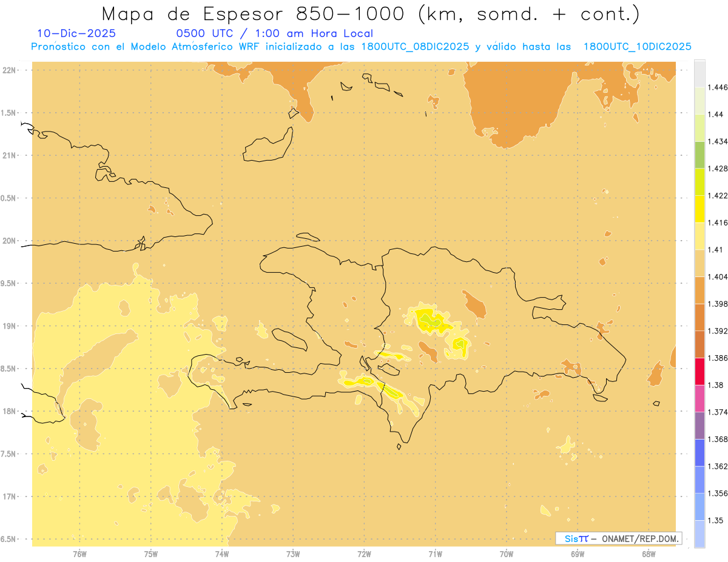This screenshot has width=728, height=562.
Task: Click the colorbar value 1.446
Action: [717, 87]
